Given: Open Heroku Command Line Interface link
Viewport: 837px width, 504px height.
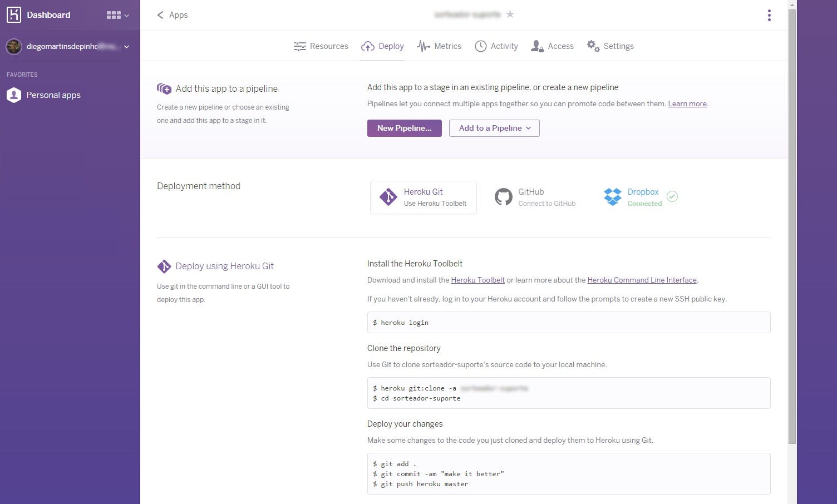Looking at the screenshot, I should 642,280.
